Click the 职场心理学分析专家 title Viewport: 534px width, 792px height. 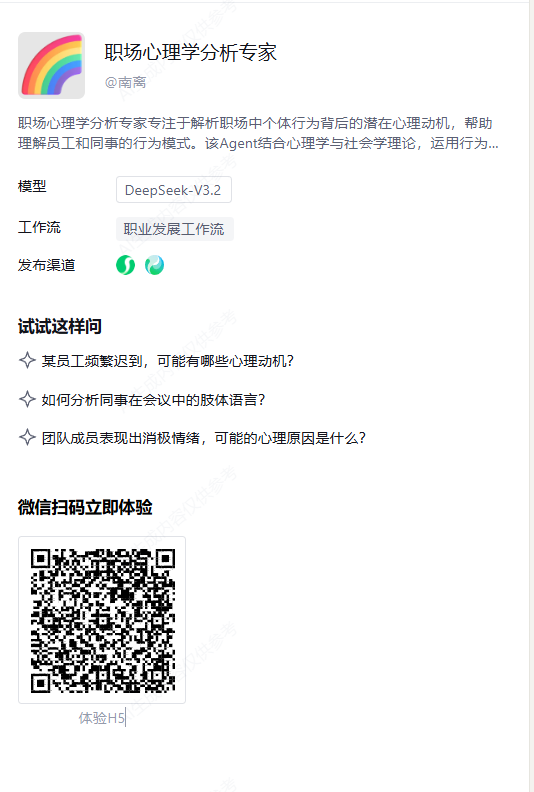[190, 53]
